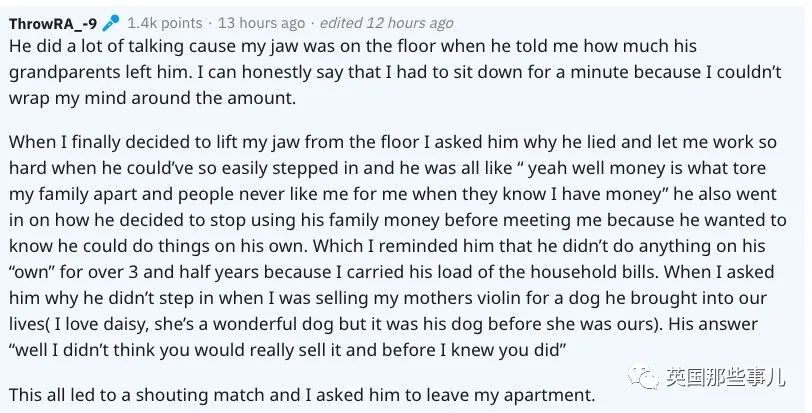Click the line This all led to a shouting match
Viewport: 812px width, 413px height.
point(302,395)
